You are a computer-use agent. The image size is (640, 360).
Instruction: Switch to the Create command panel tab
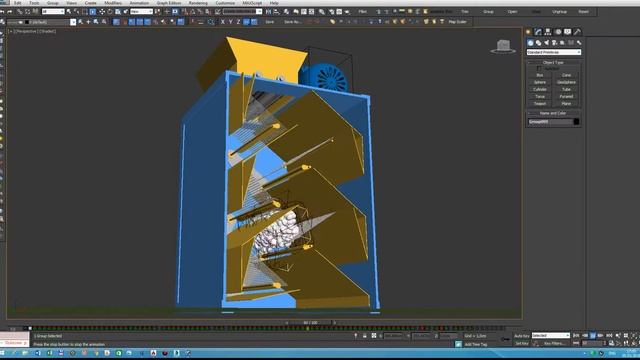point(529,32)
